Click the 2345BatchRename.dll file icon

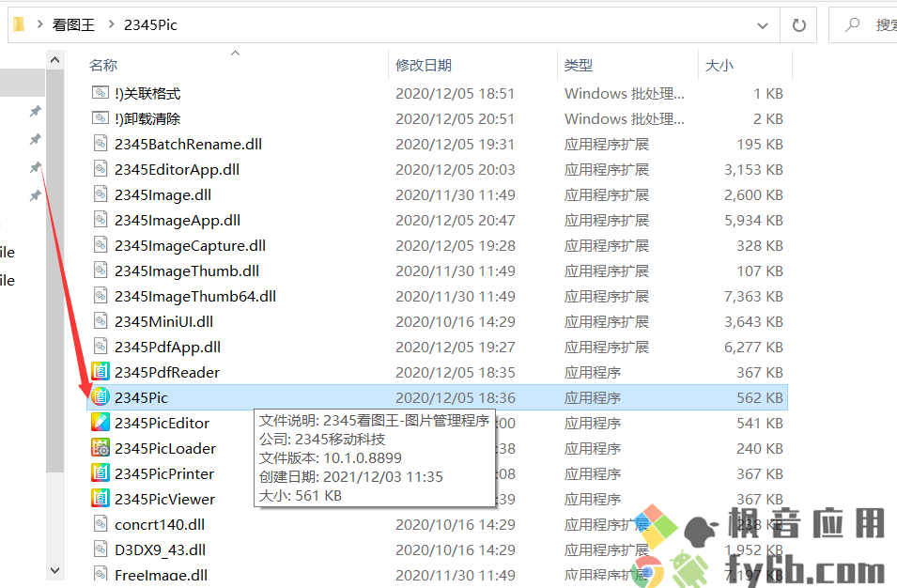click(101, 144)
